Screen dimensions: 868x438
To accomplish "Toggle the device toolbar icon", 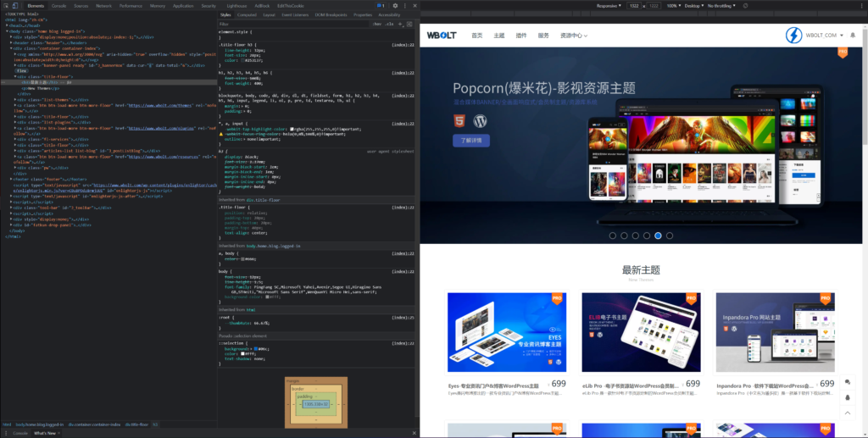I will coord(16,5).
